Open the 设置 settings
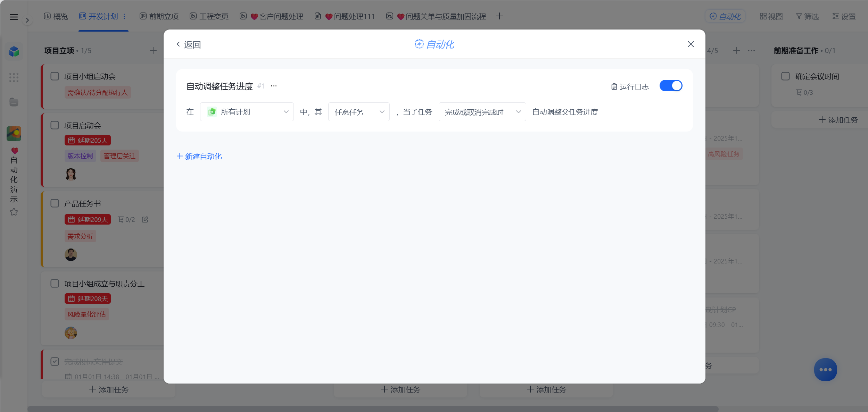 [844, 16]
